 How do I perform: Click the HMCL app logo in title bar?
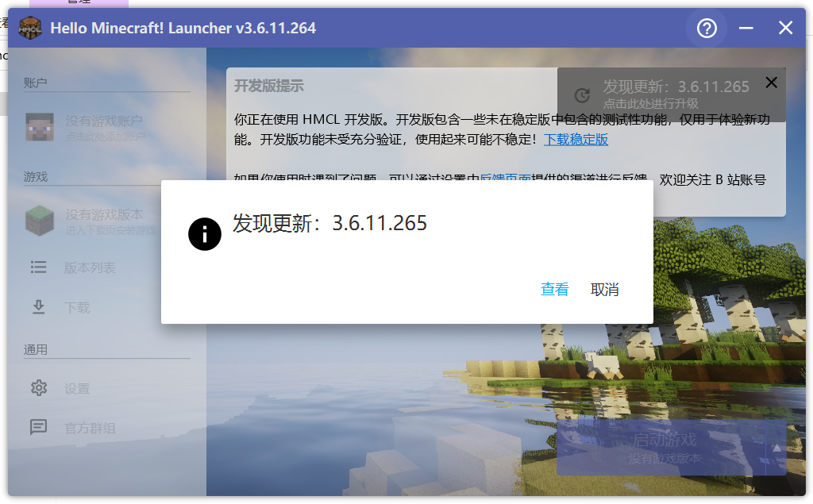point(30,29)
